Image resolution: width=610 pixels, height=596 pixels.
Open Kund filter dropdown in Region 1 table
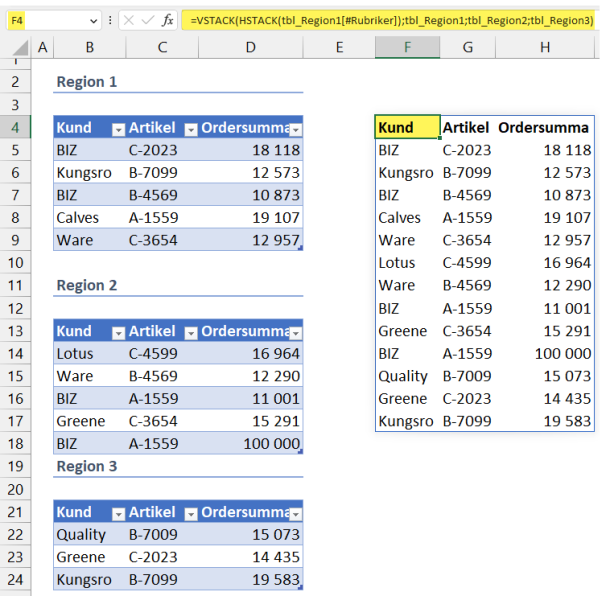tap(118, 128)
